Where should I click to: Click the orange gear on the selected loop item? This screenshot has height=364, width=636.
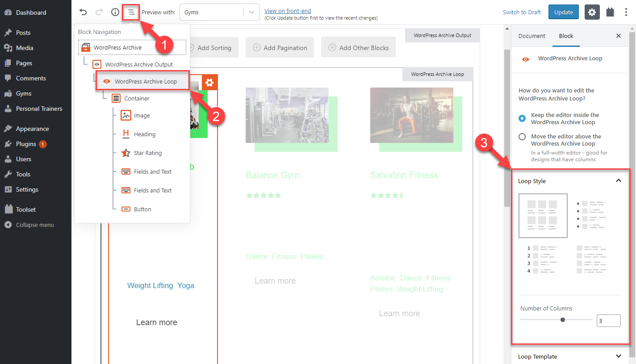click(x=209, y=83)
